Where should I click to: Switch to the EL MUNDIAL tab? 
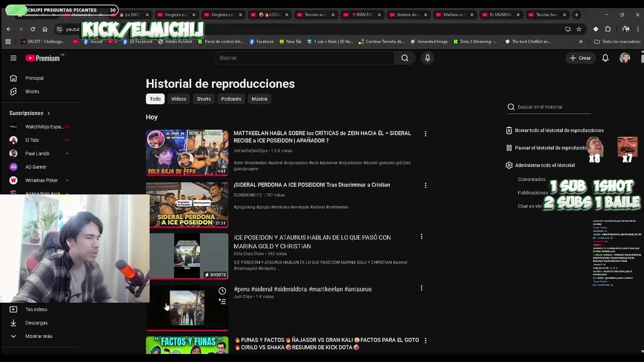tap(500, 15)
